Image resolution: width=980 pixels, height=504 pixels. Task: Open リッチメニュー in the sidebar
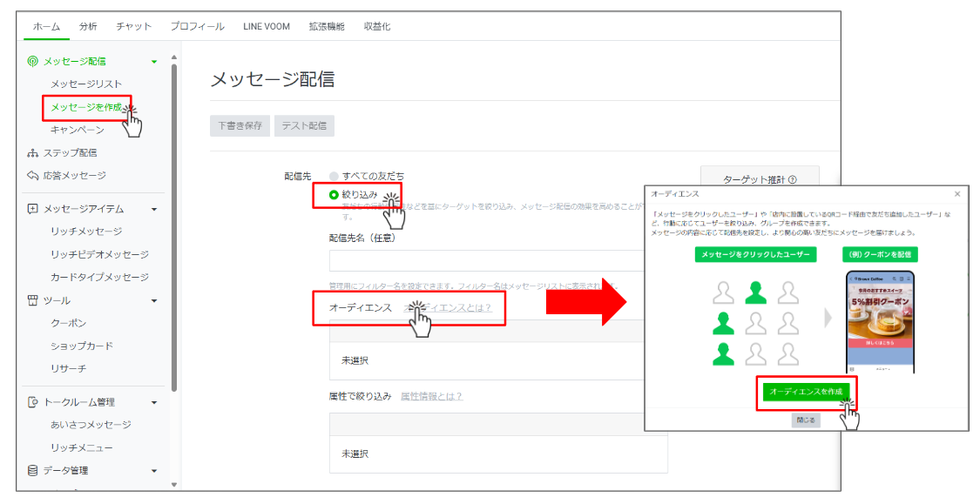(x=82, y=447)
